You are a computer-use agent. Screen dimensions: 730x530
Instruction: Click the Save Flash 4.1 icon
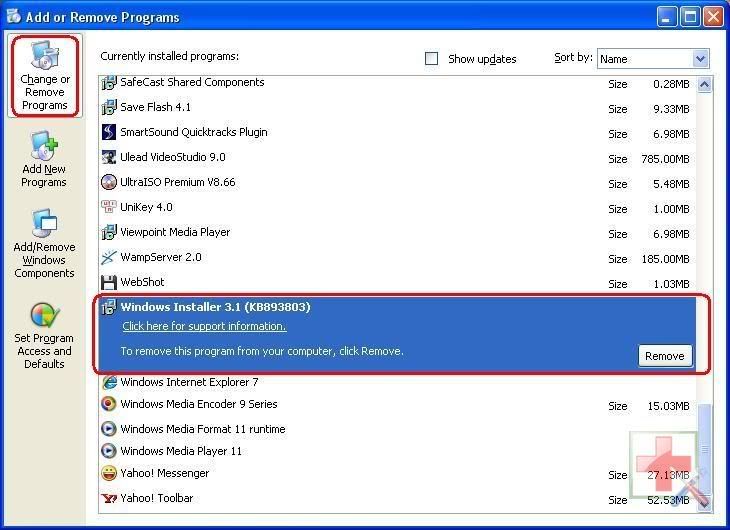pos(109,108)
